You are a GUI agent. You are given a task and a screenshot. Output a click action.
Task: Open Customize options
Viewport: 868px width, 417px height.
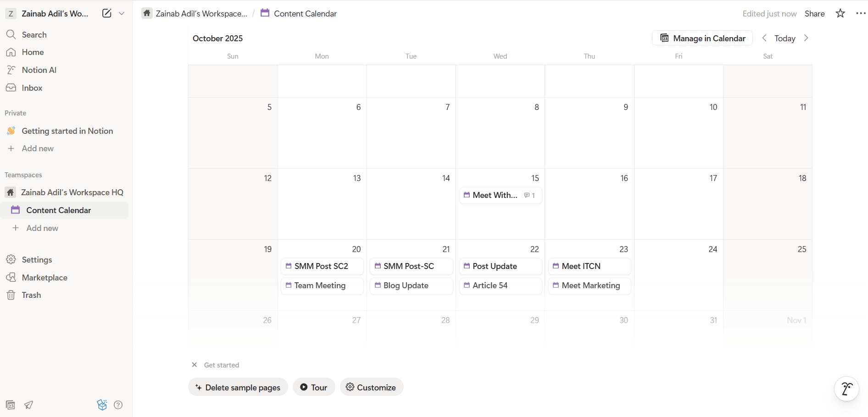coord(371,387)
